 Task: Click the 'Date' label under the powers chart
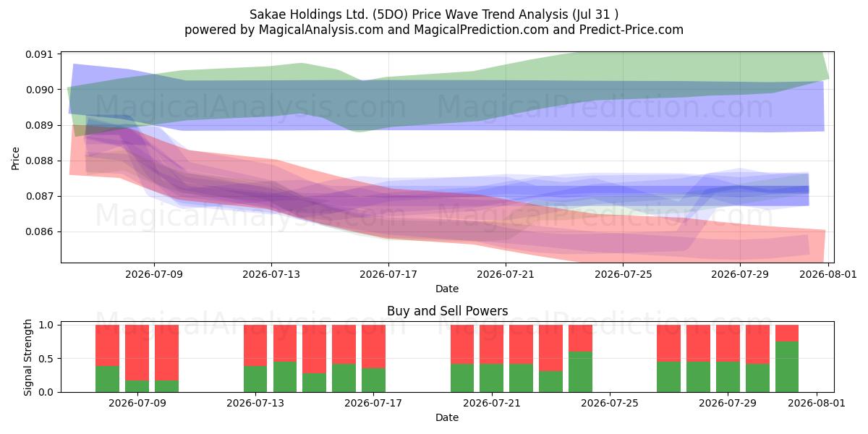pyautogui.click(x=447, y=417)
